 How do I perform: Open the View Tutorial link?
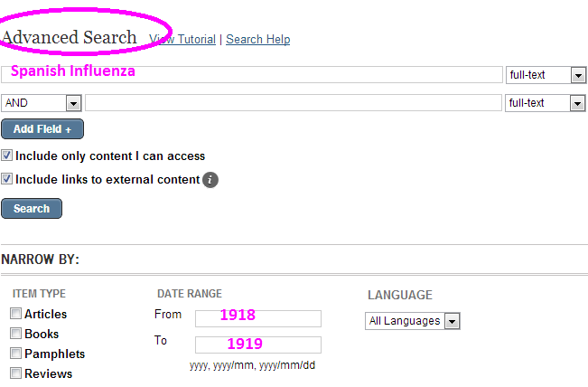coord(182,40)
